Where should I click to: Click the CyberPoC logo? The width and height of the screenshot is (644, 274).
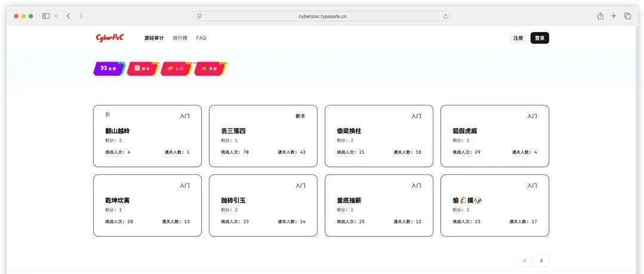[110, 38]
